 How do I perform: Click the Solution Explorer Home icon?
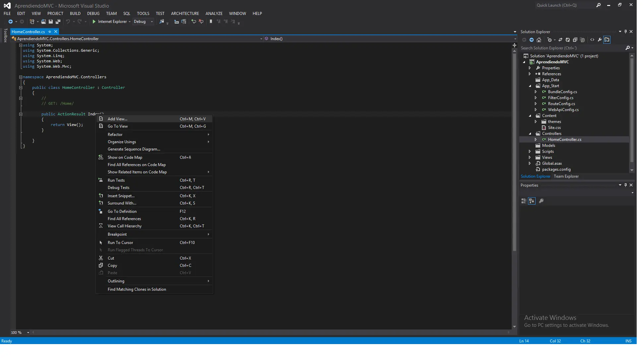tap(539, 40)
